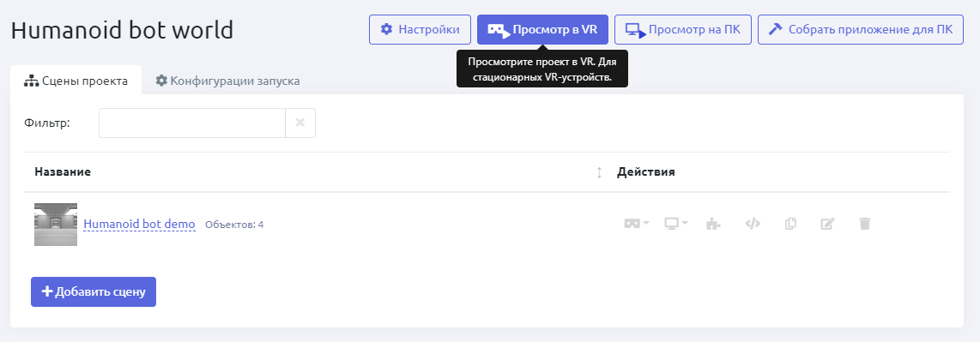Expand the scene's desktop monitor view dropdown
The height and width of the screenshot is (342, 980).
coord(675,224)
